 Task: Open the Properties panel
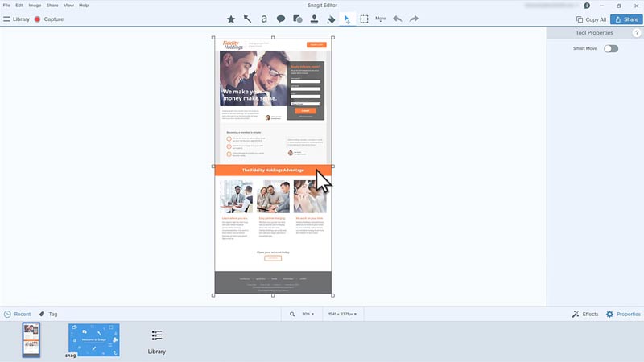pos(623,314)
